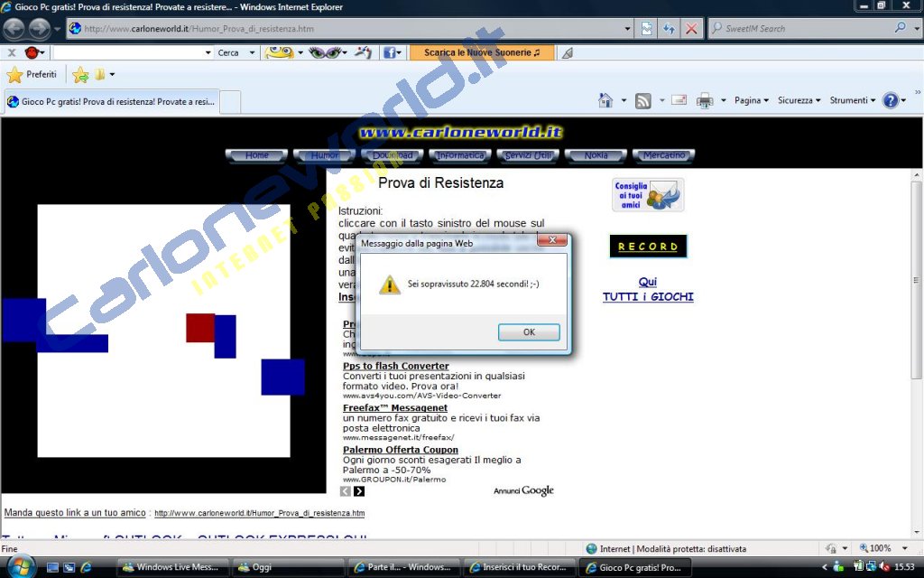Click the read mail envelope icon
The image size is (924, 578).
(679, 99)
